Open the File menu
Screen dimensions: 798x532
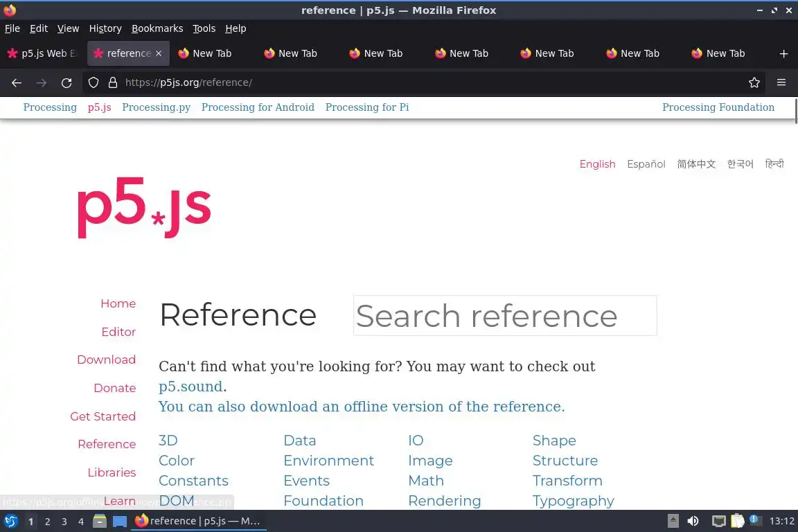click(12, 28)
